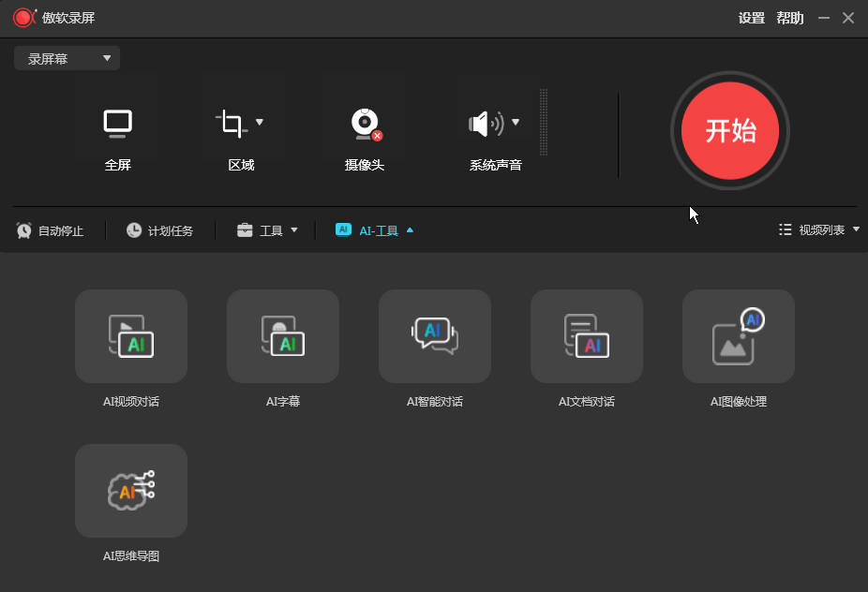Expand the region (区域) dropdown arrow
868x592 pixels.
(260, 122)
